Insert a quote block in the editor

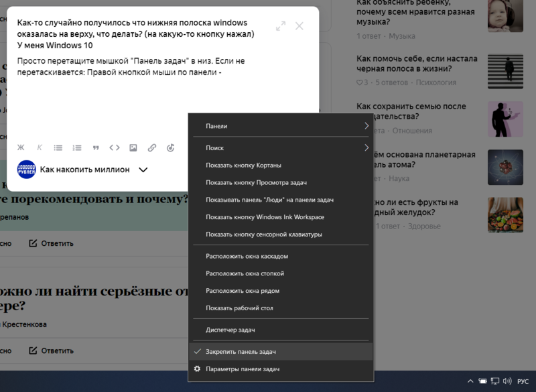pos(96,147)
